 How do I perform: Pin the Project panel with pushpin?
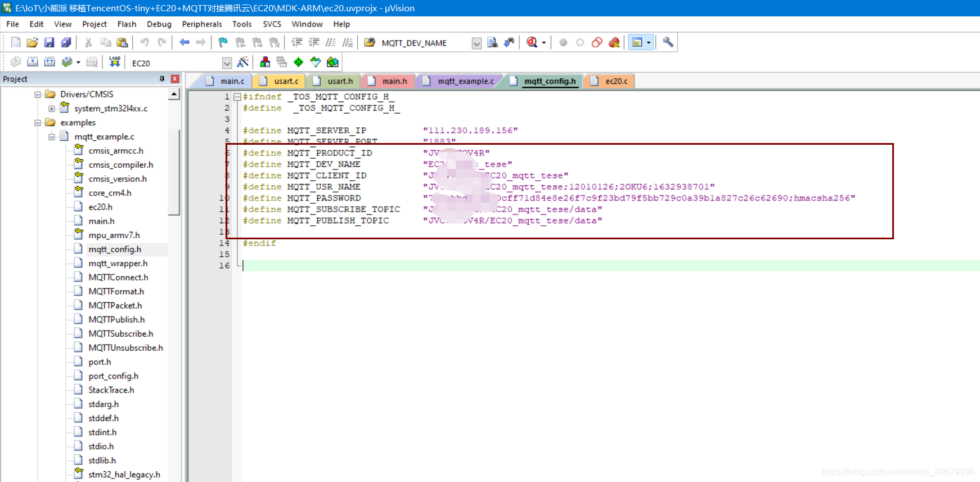pyautogui.click(x=162, y=79)
